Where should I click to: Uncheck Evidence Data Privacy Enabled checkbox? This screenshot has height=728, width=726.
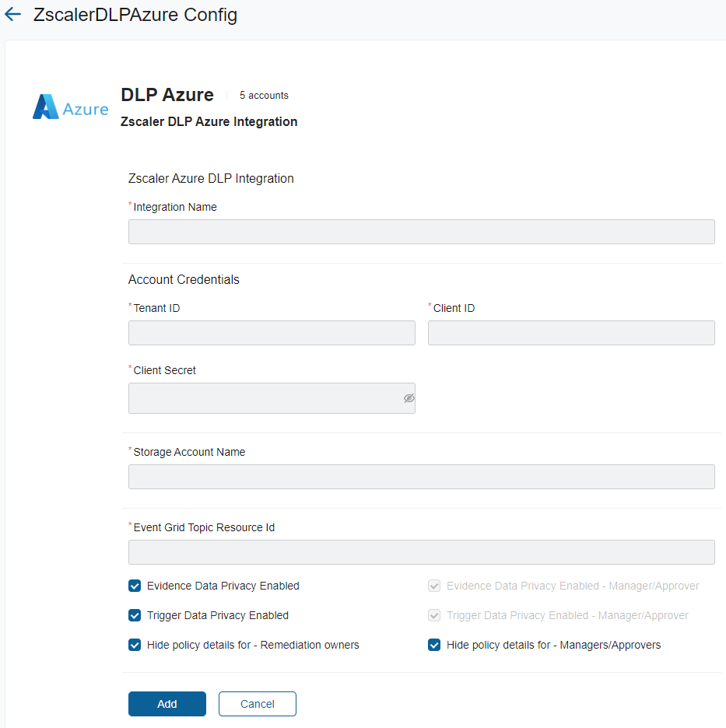click(x=135, y=586)
